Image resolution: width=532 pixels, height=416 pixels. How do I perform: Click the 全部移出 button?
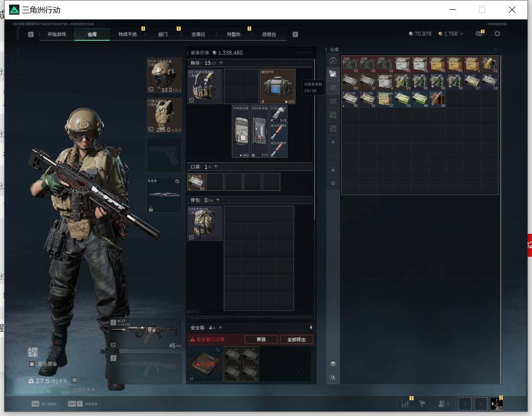[x=297, y=339]
